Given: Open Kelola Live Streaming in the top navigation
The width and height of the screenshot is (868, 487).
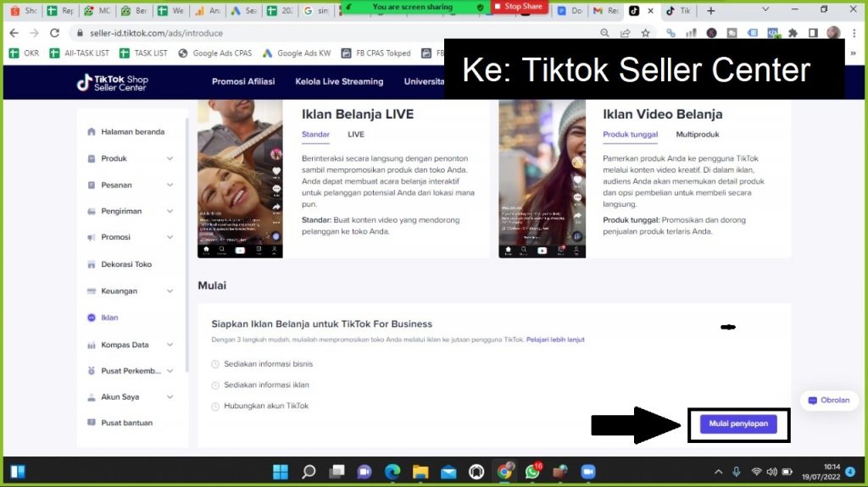Looking at the screenshot, I should (339, 82).
